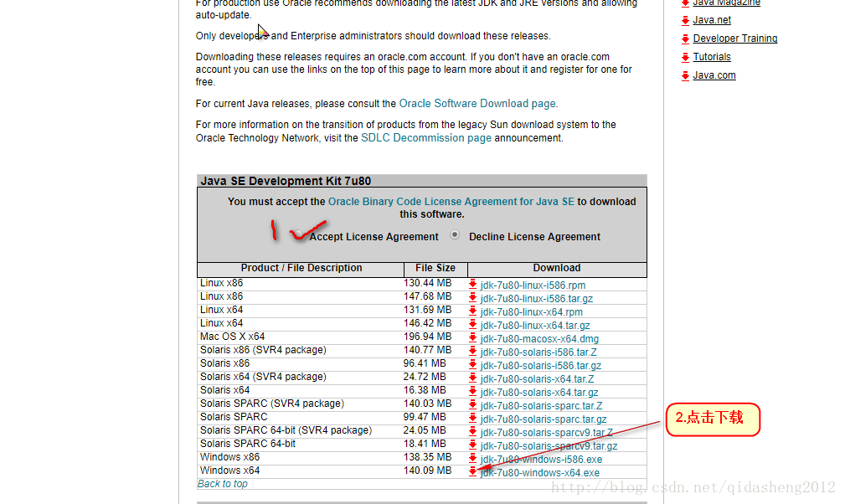This screenshot has height=504, width=845.
Task: Click the 'Mac OS X x64' product cell
Action: [x=232, y=336]
